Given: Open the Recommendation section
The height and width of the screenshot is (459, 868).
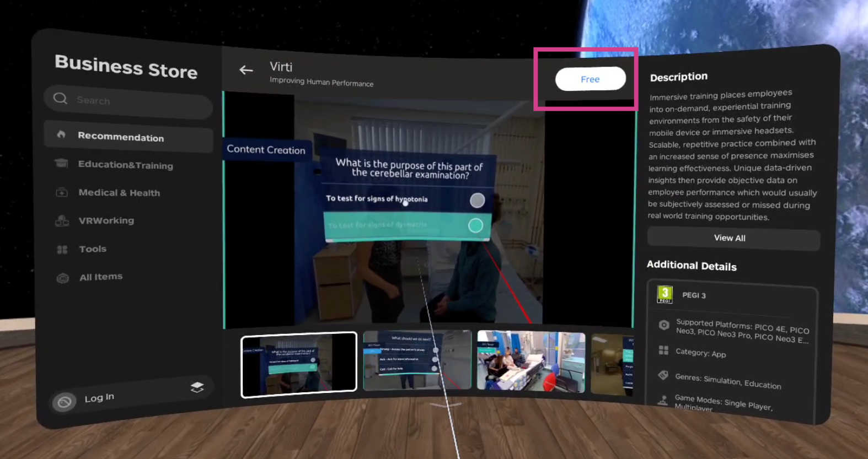Looking at the screenshot, I should pos(128,136).
